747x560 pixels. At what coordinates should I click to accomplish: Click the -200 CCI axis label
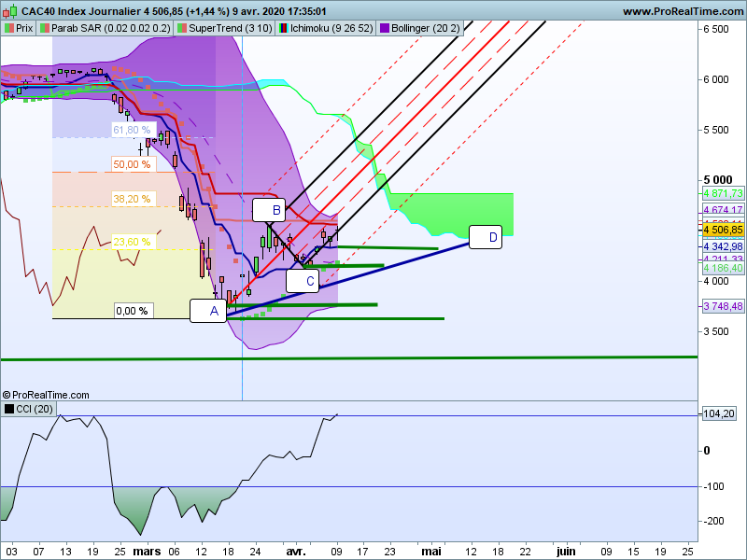pos(713,521)
